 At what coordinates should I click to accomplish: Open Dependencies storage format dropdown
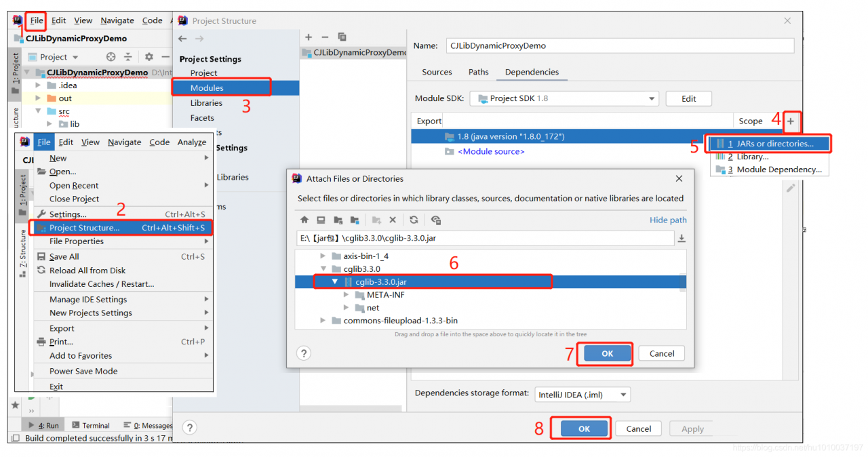583,393
